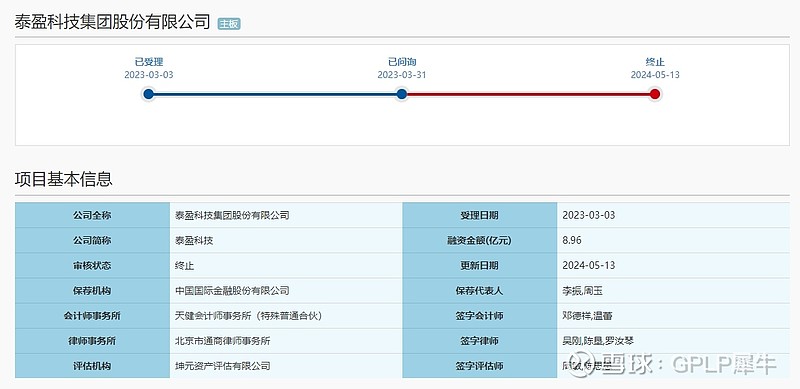Click the page heading 泰盈科技集团股份有限公司
Viewport: 800px width, 389px height.
pyautogui.click(x=112, y=22)
